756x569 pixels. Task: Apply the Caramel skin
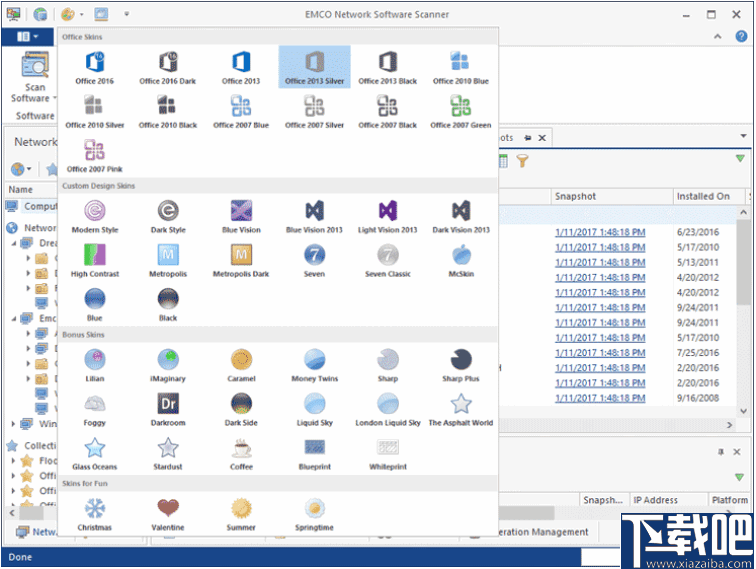point(241,365)
